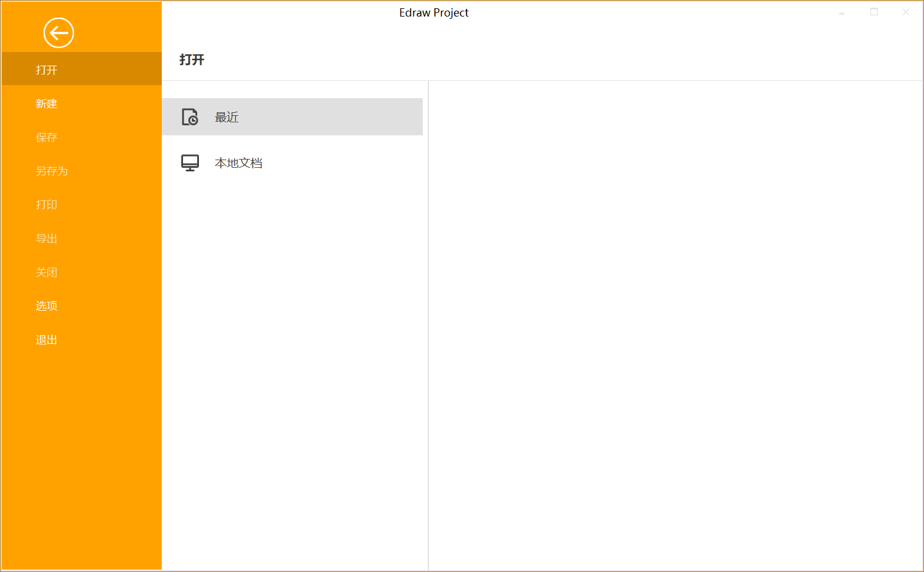
Task: Select the 最近 list row
Action: [292, 117]
